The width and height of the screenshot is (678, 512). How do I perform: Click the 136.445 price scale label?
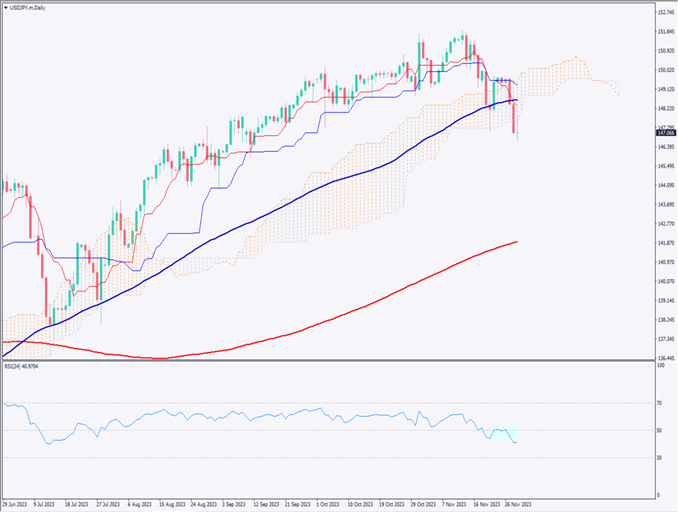(663, 357)
